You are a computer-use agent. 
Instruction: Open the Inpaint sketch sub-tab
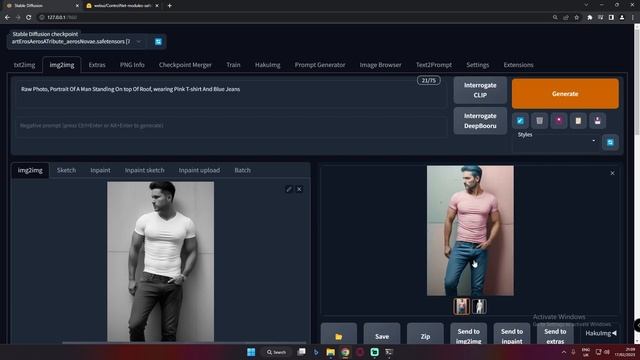point(144,170)
